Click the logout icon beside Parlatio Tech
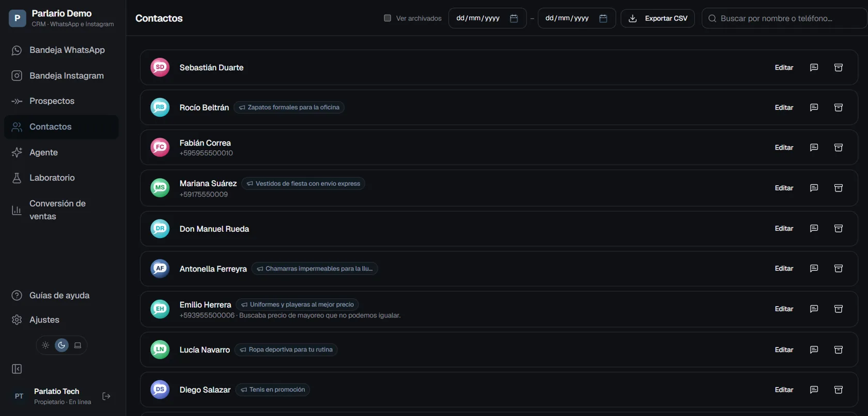 coord(106,396)
